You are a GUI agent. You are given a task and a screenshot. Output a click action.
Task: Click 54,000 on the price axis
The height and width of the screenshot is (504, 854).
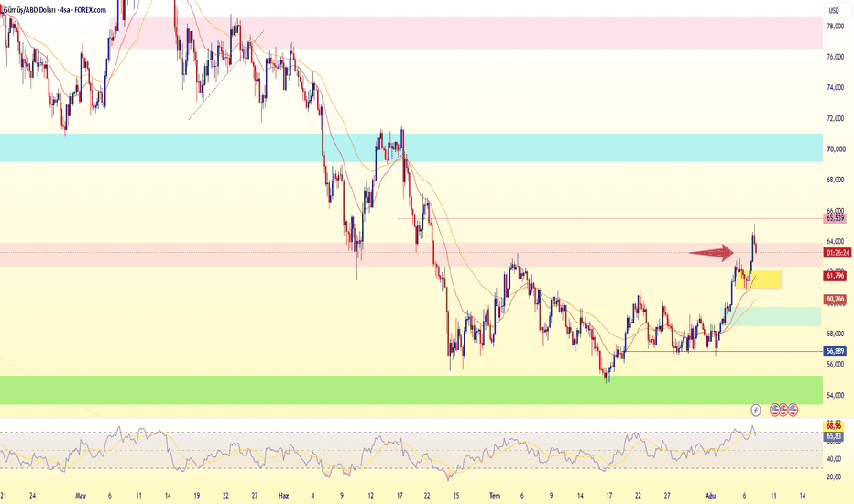click(x=836, y=395)
